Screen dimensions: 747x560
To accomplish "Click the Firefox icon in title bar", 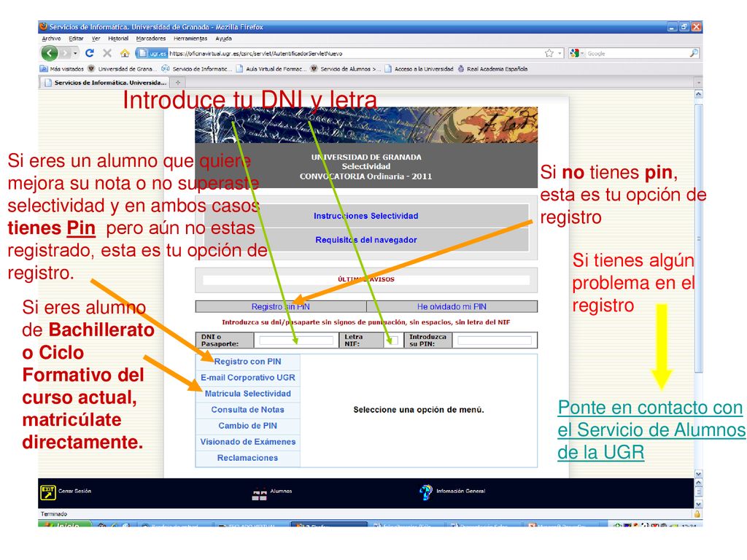I will [43, 27].
